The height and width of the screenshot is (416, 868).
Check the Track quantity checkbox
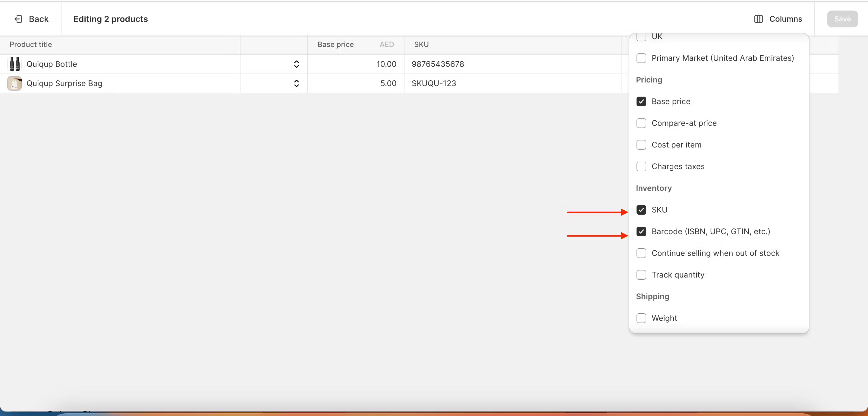641,275
